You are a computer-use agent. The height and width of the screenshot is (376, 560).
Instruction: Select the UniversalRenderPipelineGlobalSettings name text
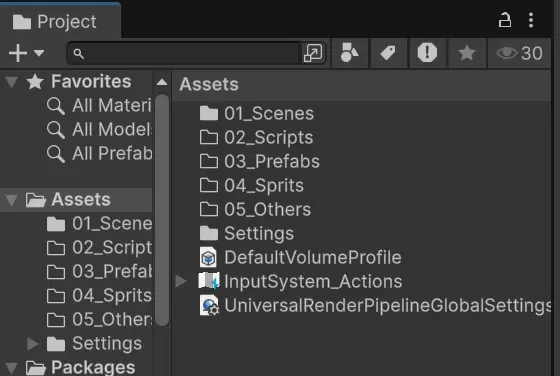(388, 306)
